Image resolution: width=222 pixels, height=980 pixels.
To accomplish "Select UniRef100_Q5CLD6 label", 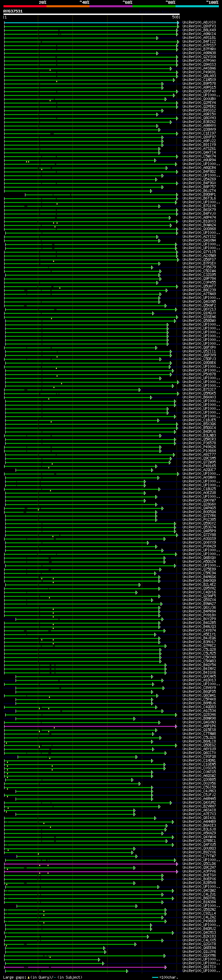I will pos(199,864).
